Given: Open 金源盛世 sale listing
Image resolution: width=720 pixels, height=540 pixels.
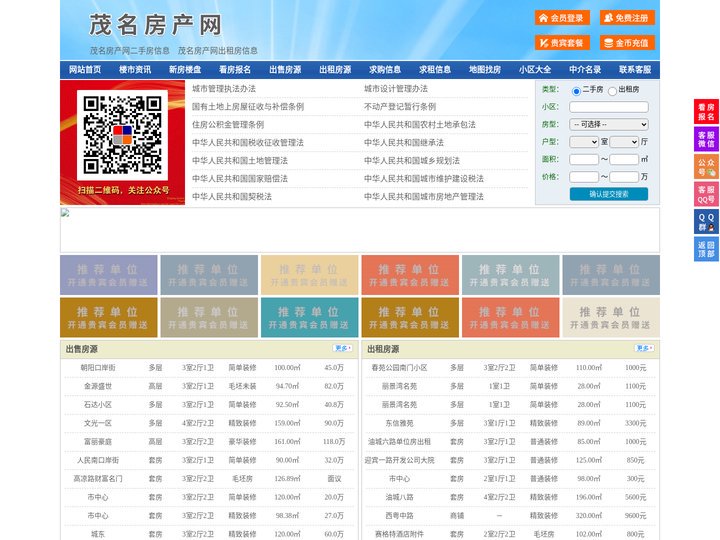Looking at the screenshot, I should (98, 386).
